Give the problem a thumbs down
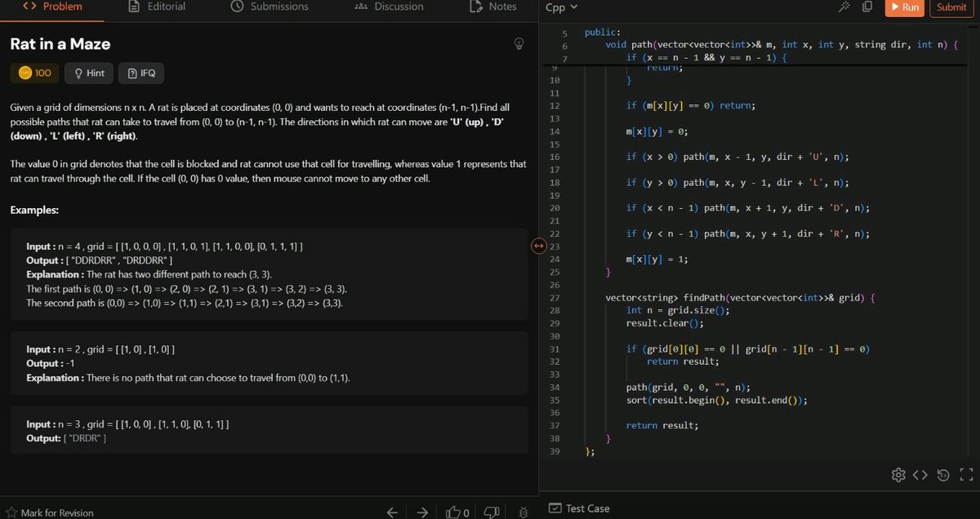Screen dimensions: 980x519 pos(490,511)
